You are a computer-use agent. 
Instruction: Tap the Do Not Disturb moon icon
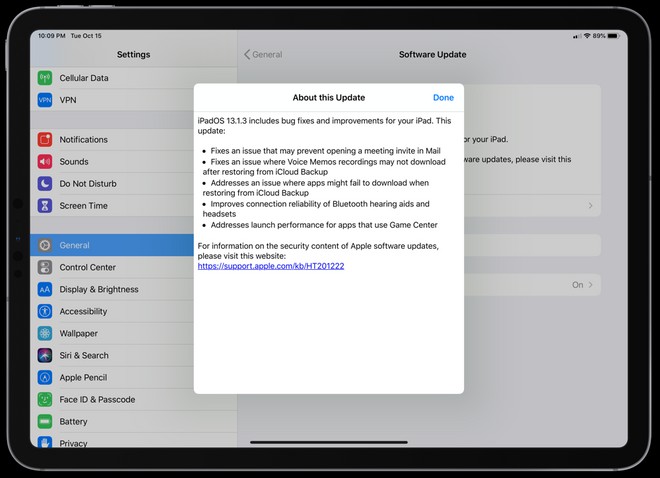pyautogui.click(x=45, y=184)
